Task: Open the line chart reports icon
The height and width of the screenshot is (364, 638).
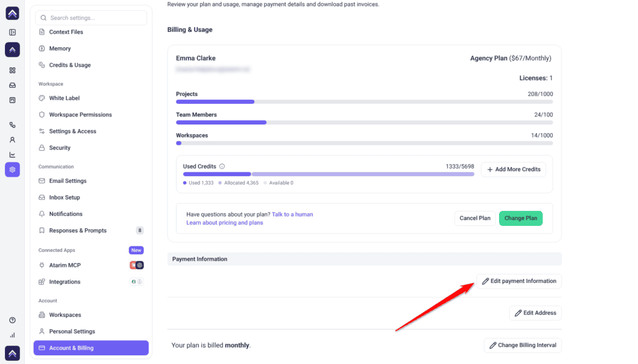Action: (12, 155)
